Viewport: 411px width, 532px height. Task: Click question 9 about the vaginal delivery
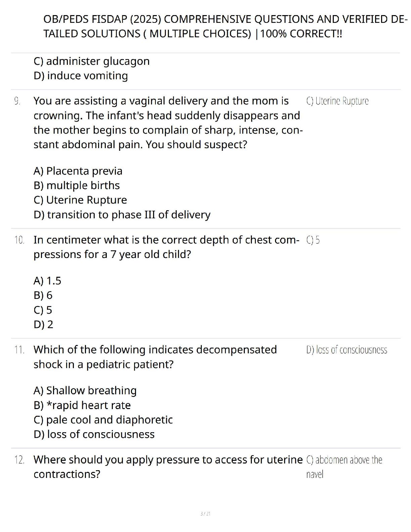[168, 123]
